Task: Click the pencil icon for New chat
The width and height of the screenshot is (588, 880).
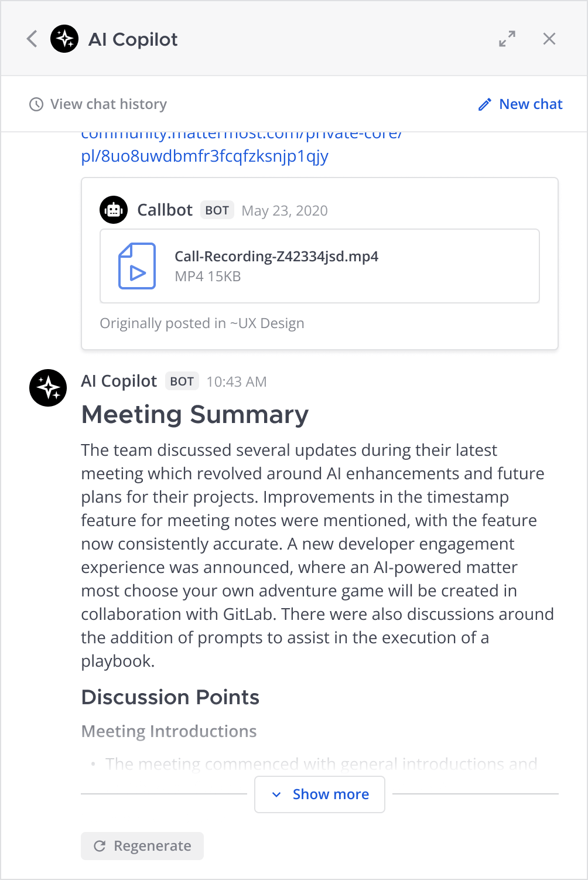Action: 485,105
